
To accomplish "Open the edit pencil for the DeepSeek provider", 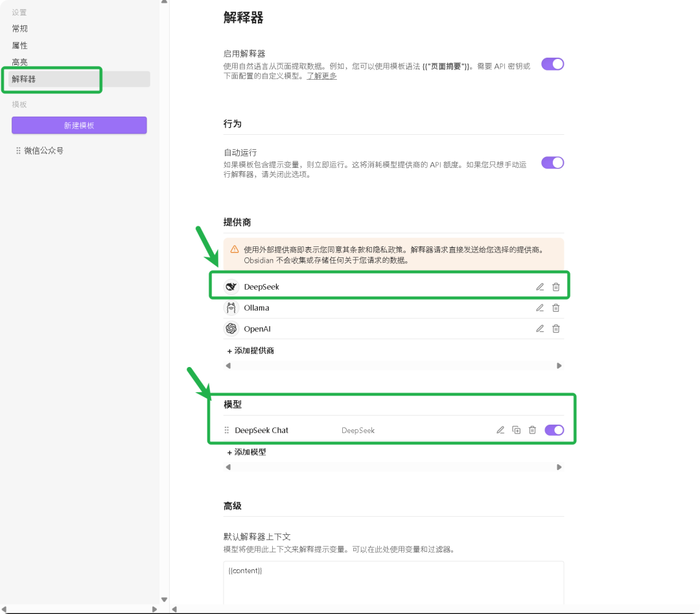I will point(539,286).
